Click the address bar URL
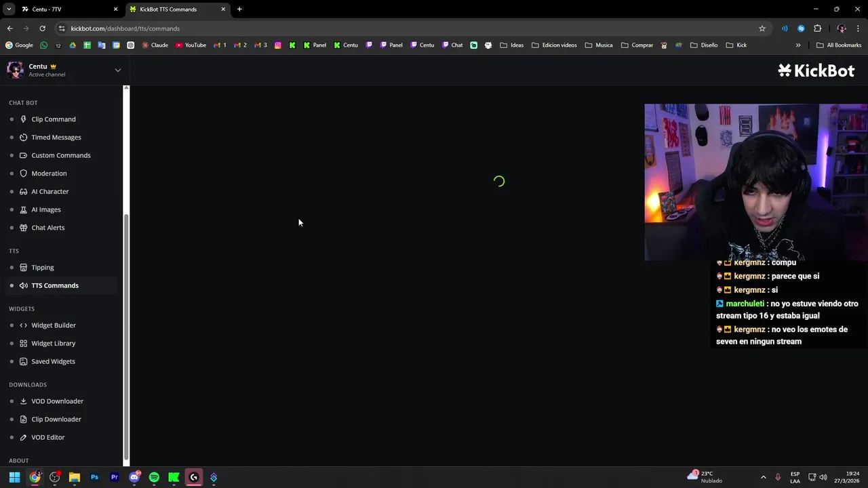Image resolution: width=868 pixels, height=488 pixels. point(125,28)
